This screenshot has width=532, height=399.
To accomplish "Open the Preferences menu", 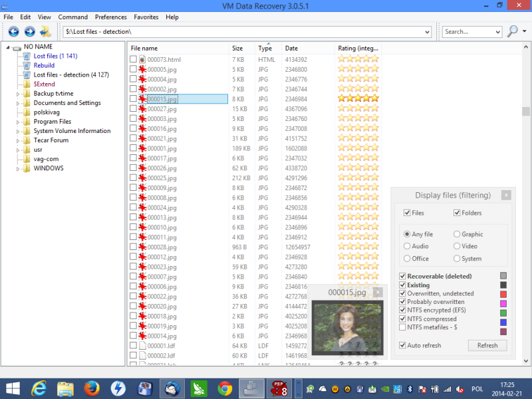I will pos(110,17).
